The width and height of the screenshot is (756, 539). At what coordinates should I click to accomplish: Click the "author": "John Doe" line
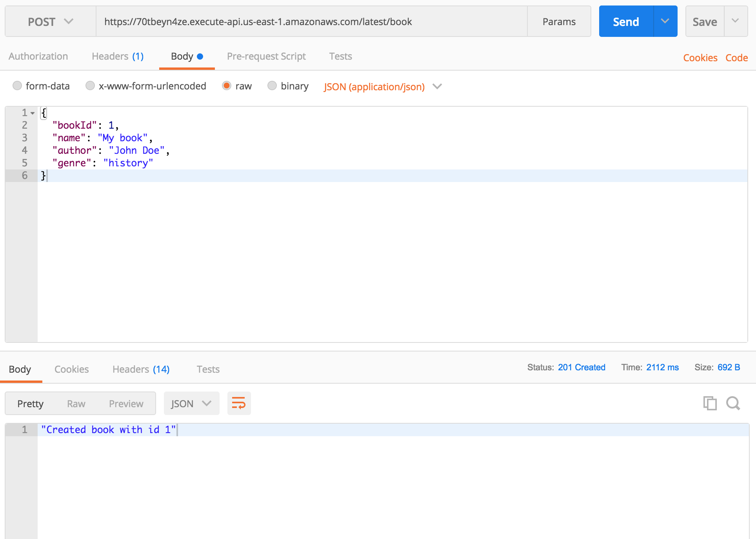(x=111, y=150)
